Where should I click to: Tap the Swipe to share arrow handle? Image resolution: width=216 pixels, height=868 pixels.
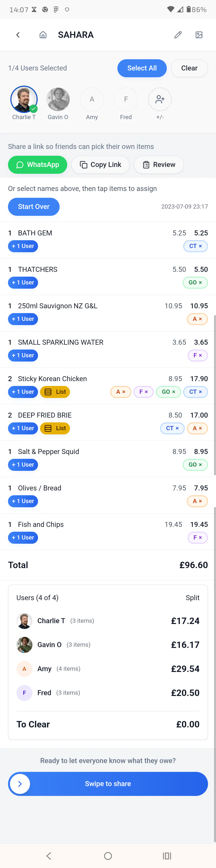coord(20,784)
